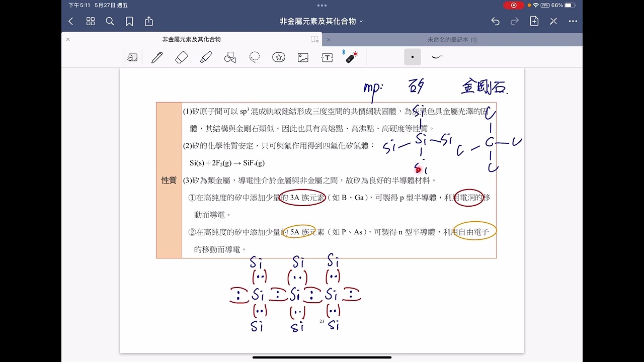644x362 pixels.
Task: Select the Shapes tool
Action: coord(230,57)
